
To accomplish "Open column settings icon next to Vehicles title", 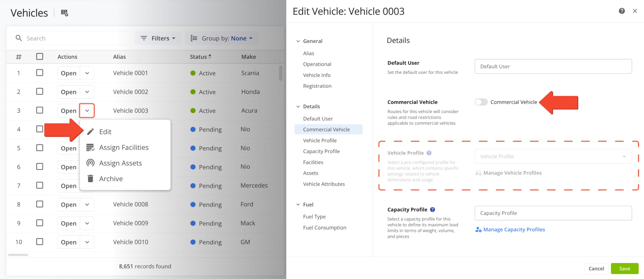I will (x=64, y=13).
